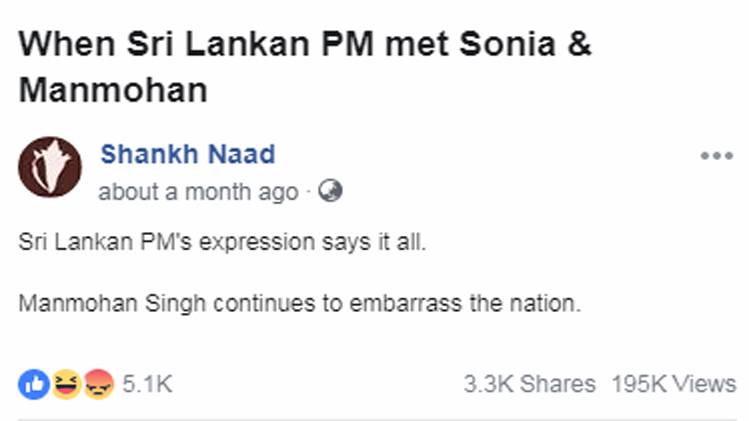The width and height of the screenshot is (749, 421).
Task: Click the Shankh Naad profile picture
Action: pos(50,167)
